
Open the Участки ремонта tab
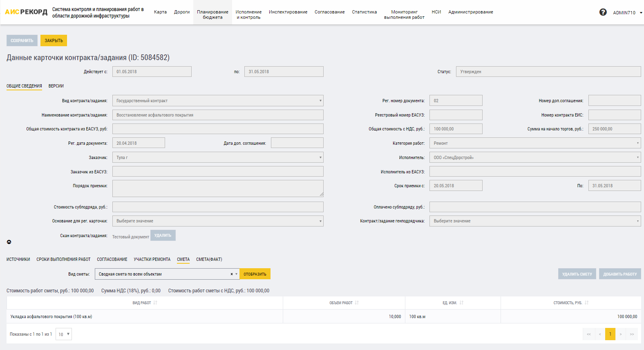click(152, 259)
